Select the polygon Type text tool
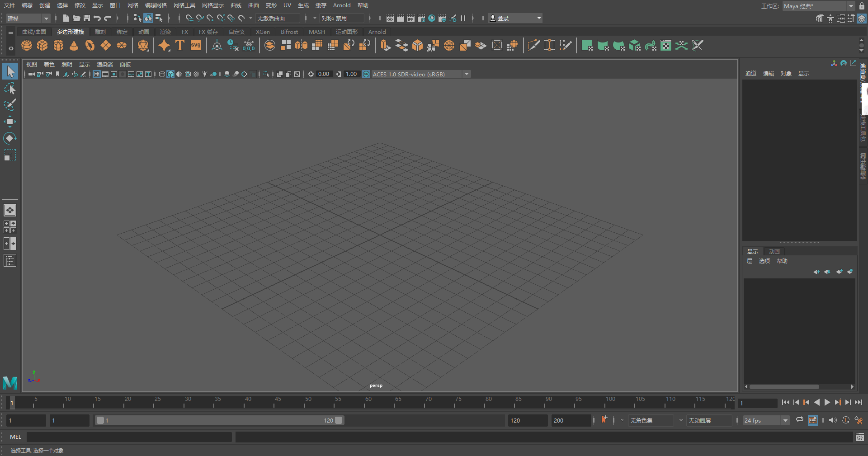Image resolution: width=868 pixels, height=456 pixels. (x=180, y=46)
